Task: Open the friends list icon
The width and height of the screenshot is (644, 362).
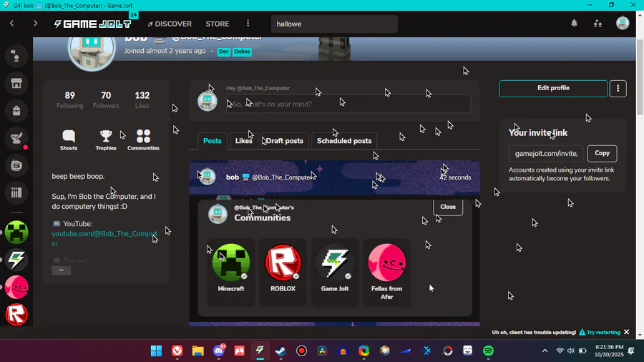Action: (597, 24)
